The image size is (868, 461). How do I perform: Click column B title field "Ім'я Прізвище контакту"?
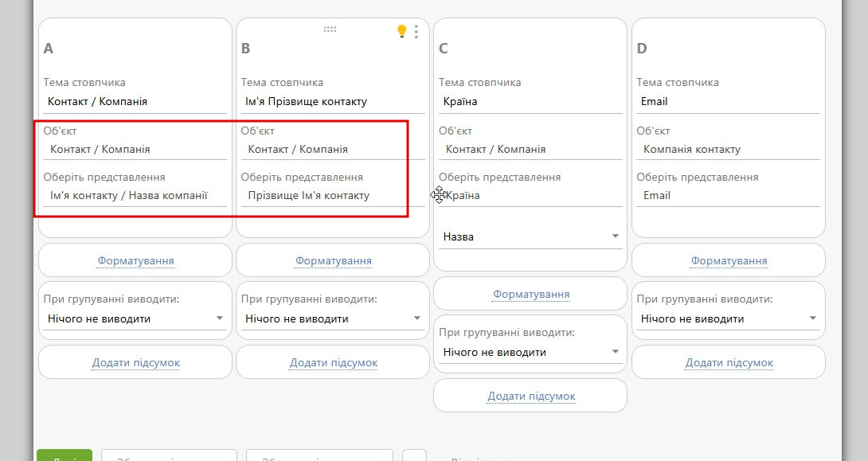pos(333,102)
